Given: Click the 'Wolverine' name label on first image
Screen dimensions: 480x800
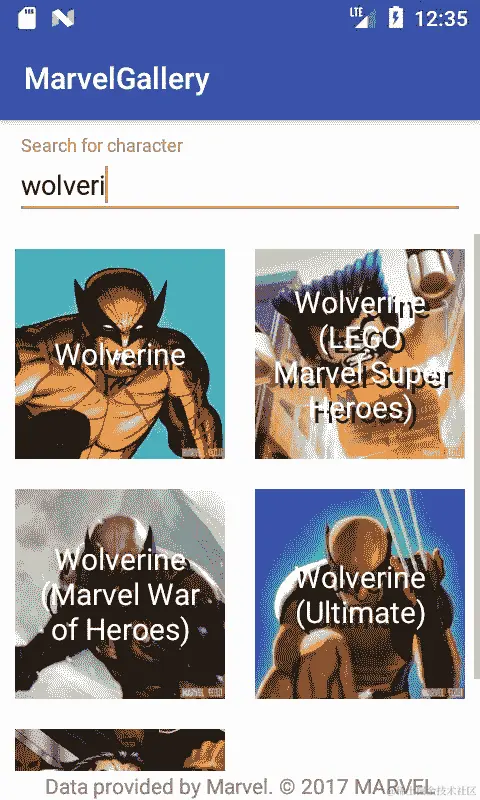Looking at the screenshot, I should tap(120, 355).
